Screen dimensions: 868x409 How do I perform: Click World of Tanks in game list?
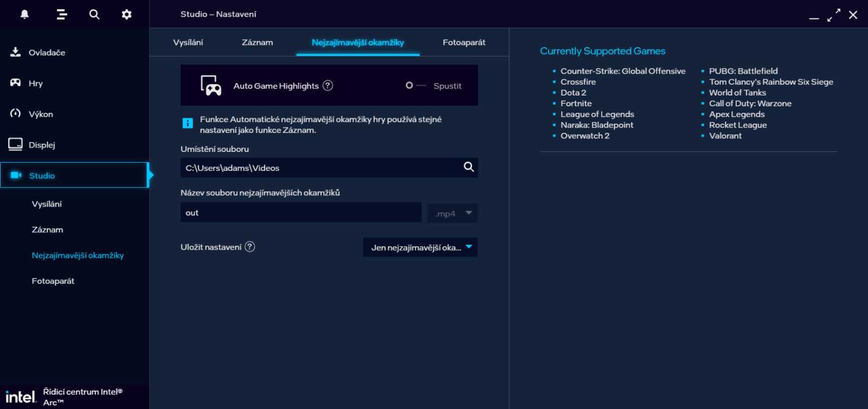[x=737, y=93]
